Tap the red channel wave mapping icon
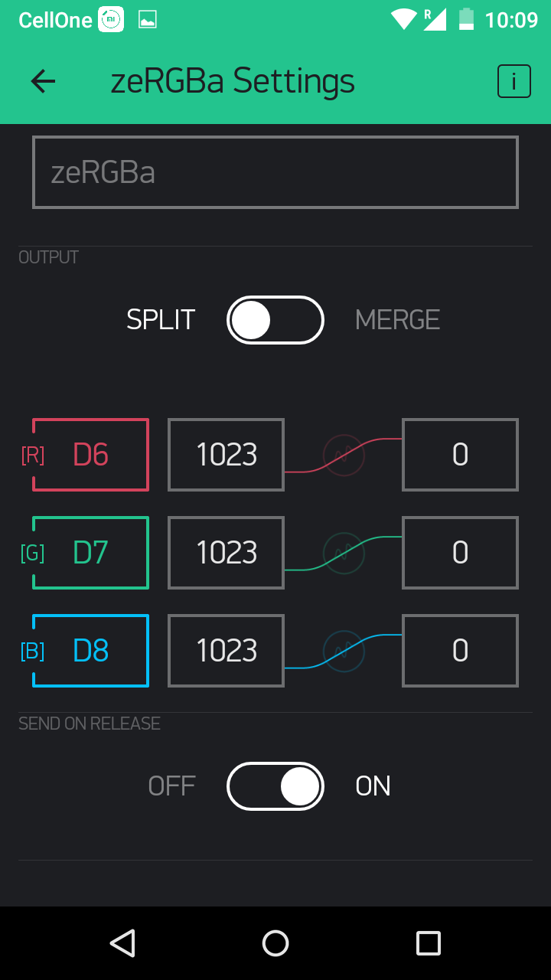The width and height of the screenshot is (551, 980). [344, 455]
